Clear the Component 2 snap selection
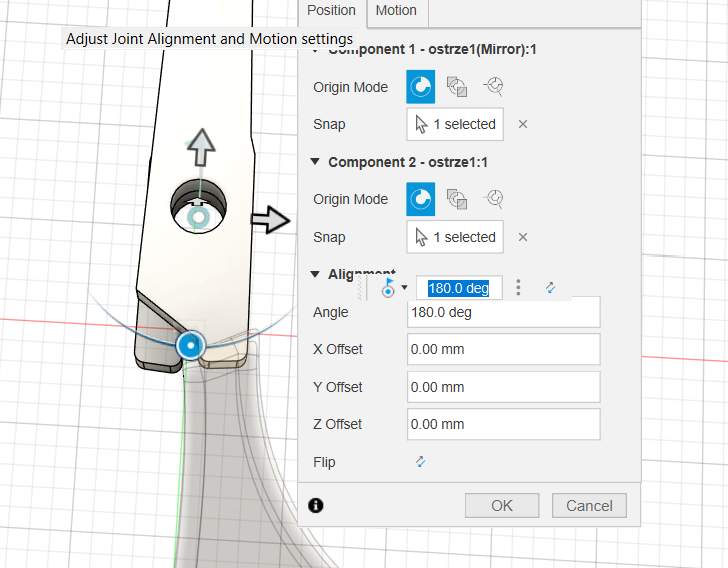 (523, 237)
